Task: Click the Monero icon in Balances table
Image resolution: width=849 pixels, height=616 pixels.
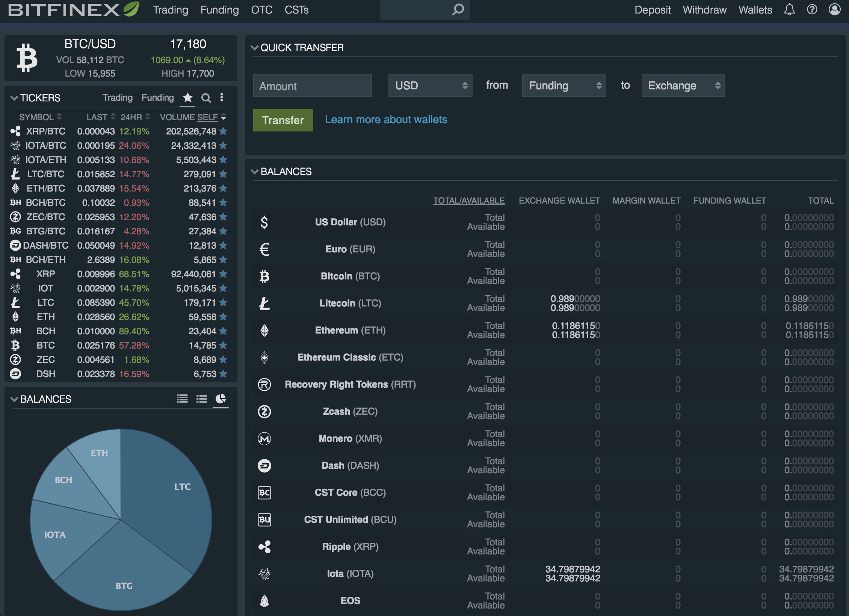Action: [264, 438]
